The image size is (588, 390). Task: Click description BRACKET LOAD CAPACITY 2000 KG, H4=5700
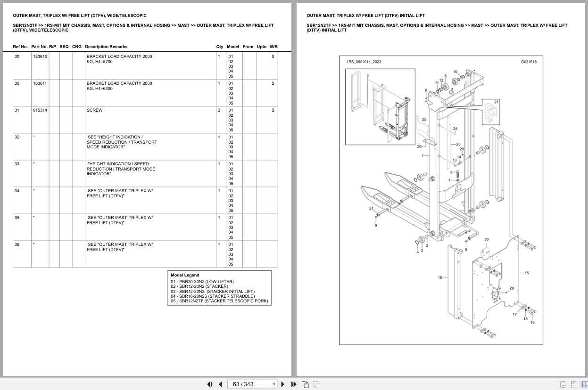pyautogui.click(x=119, y=59)
